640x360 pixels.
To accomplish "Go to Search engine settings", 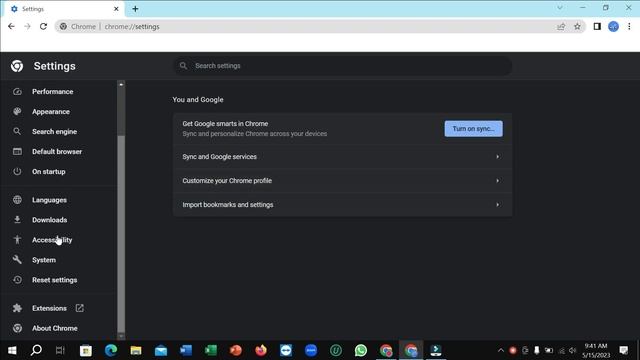I will pos(54,131).
